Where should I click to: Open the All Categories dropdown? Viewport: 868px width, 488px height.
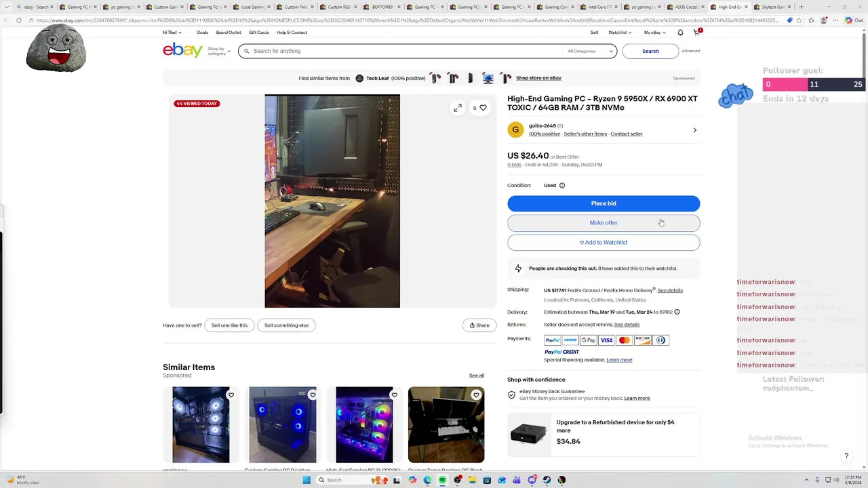(x=589, y=51)
